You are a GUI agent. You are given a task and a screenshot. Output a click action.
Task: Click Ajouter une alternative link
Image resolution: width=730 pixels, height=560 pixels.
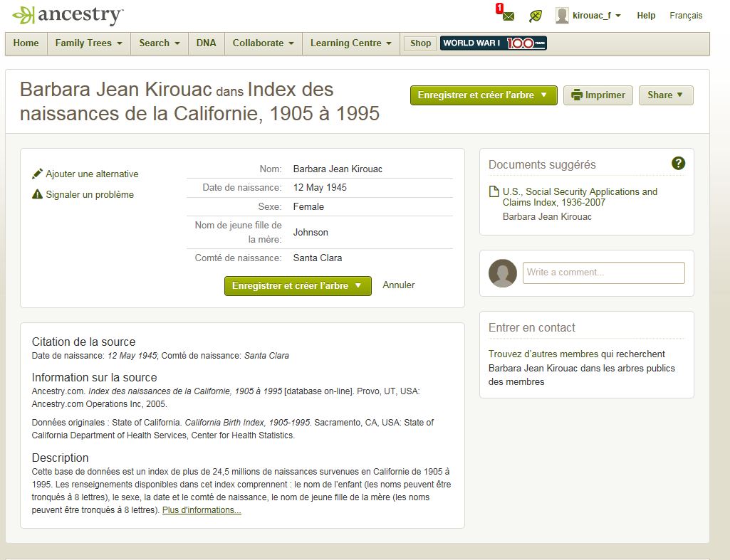(92, 174)
